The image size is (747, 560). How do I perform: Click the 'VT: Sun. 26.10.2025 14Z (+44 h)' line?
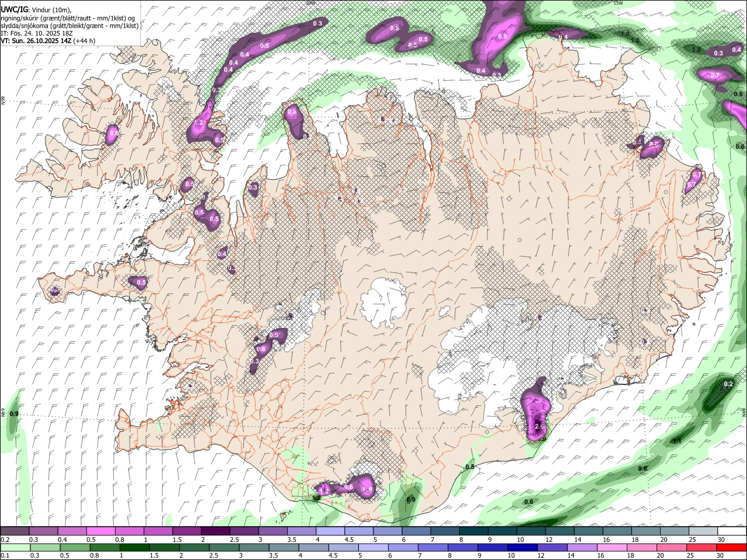coord(48,41)
